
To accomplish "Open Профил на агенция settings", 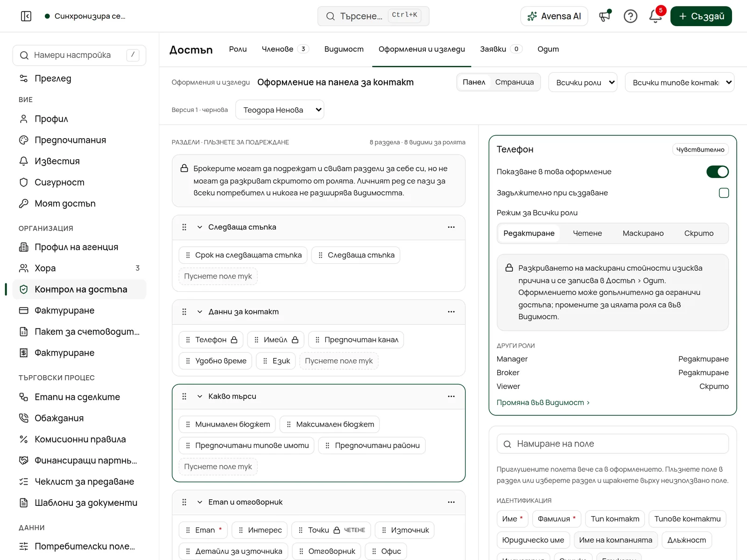I will pyautogui.click(x=79, y=247).
